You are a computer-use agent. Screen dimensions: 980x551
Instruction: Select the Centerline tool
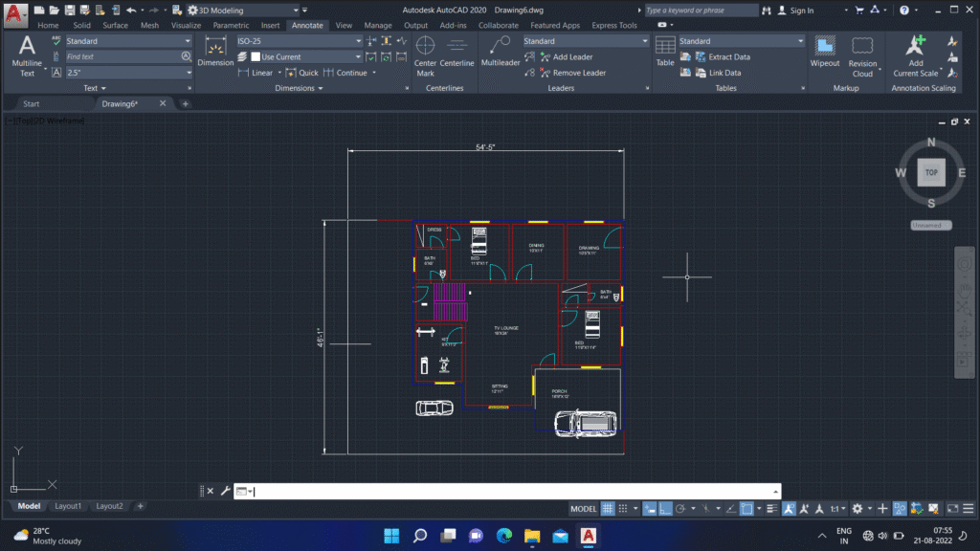click(457, 52)
